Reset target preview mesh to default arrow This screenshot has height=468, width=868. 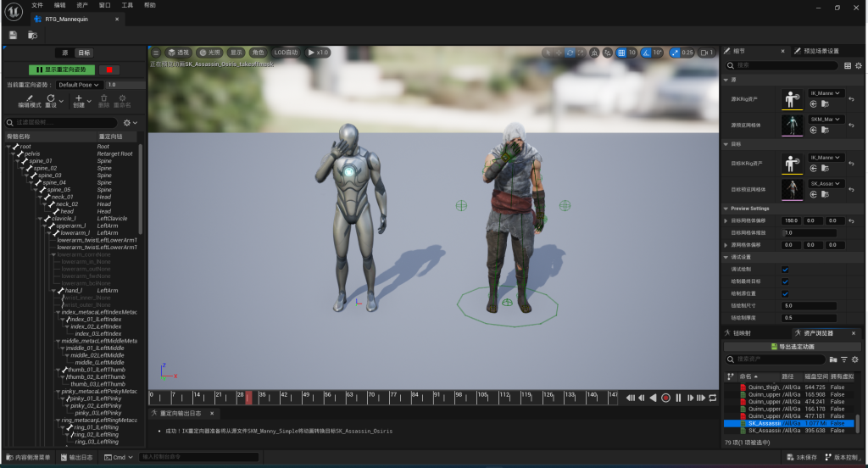(851, 189)
